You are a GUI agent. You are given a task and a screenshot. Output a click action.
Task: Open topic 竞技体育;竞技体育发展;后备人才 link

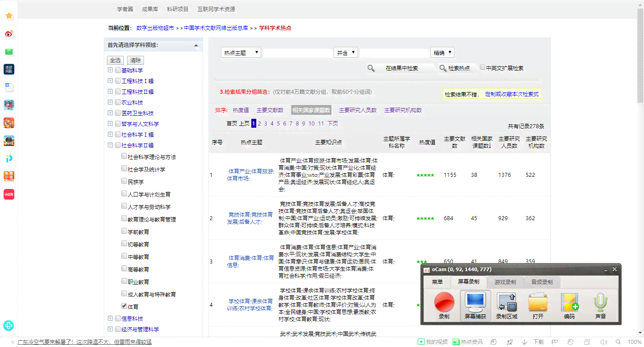tap(250, 218)
